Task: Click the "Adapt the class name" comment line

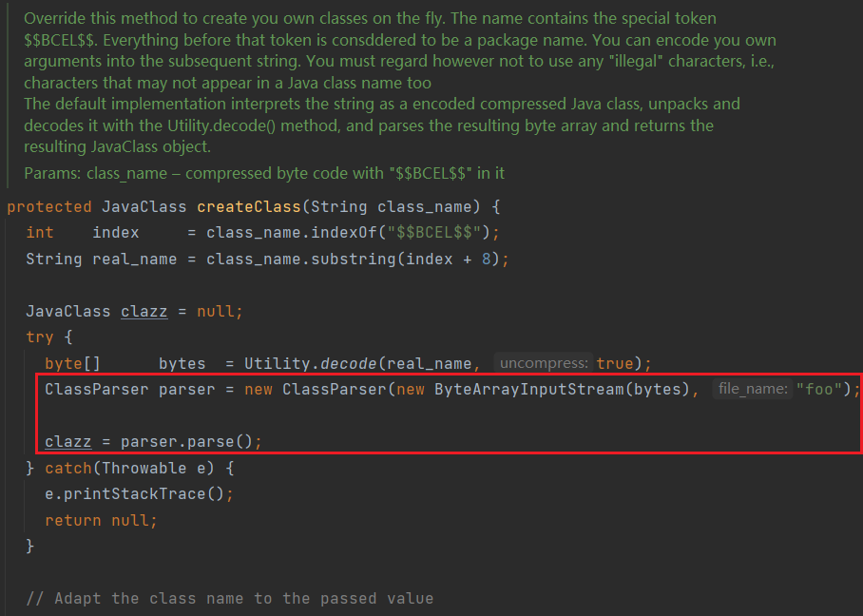Action: (229, 598)
